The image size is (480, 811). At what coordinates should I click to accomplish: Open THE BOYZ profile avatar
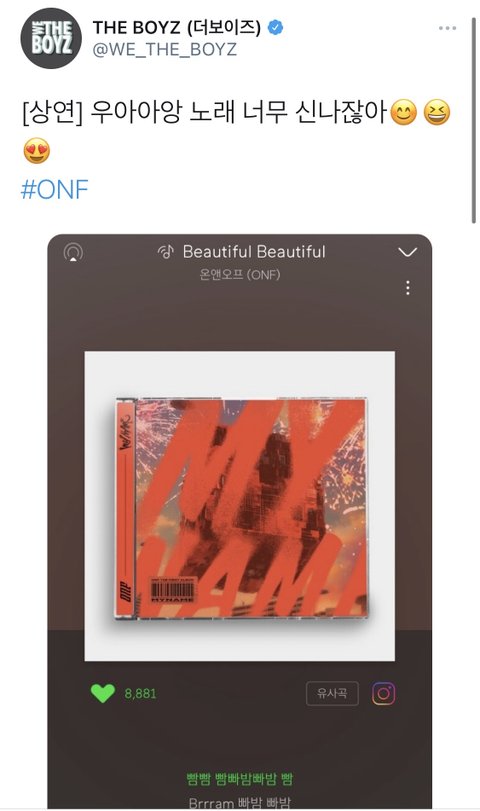coord(50,38)
